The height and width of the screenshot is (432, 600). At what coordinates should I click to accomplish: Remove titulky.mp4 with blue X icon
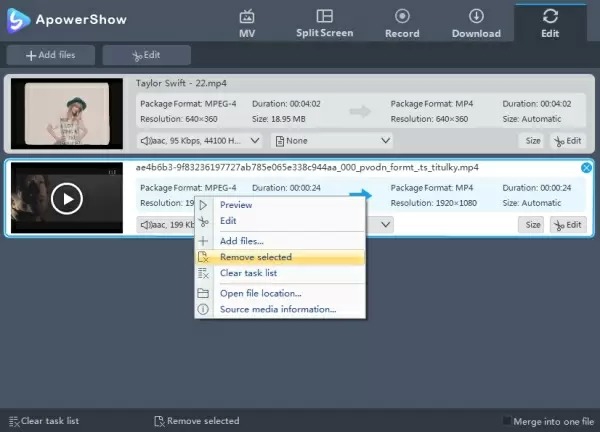pyautogui.click(x=586, y=168)
